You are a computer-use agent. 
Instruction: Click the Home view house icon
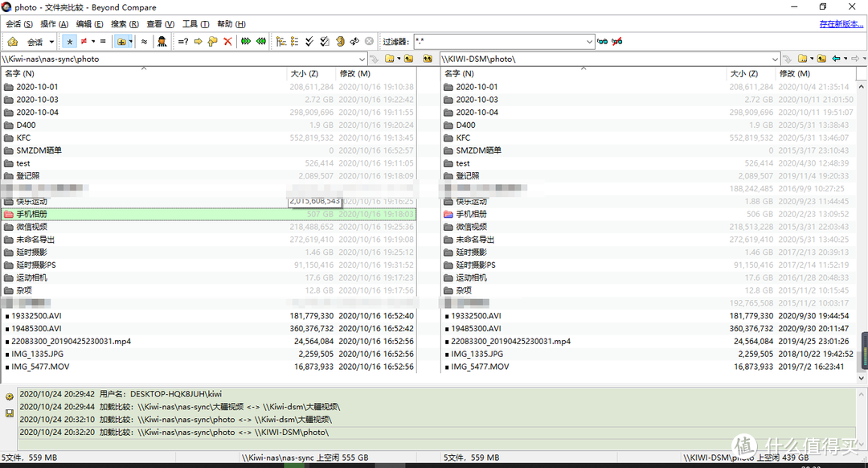(x=13, y=42)
